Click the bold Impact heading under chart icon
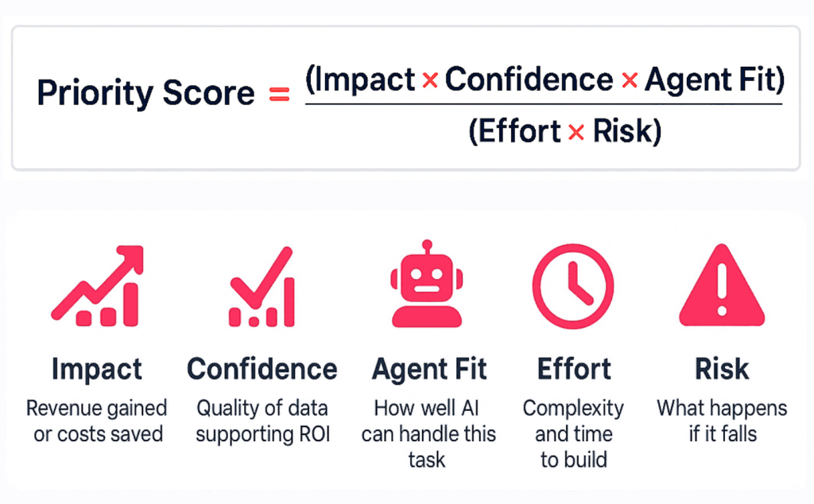 tap(97, 369)
